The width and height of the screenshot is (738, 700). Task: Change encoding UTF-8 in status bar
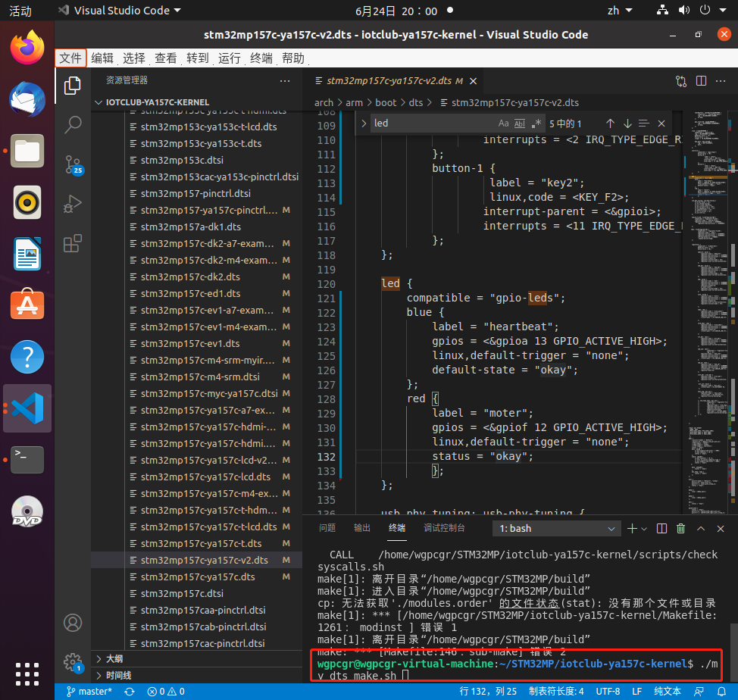pos(608,691)
